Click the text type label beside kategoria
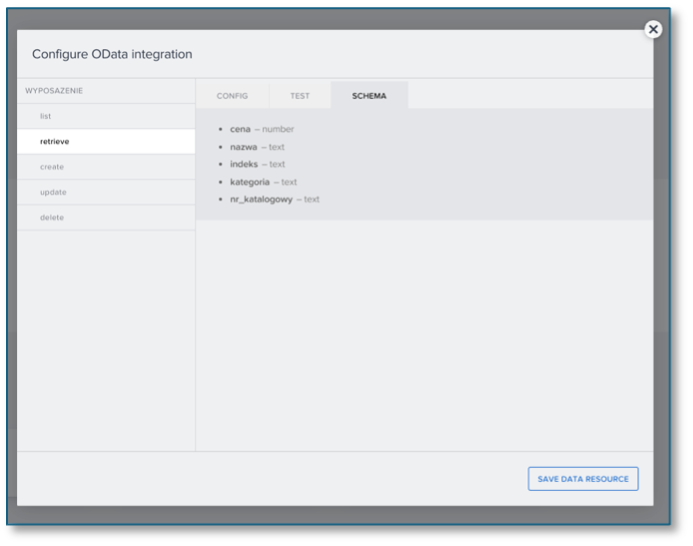Screen dimensions: 693x546 click(289, 182)
